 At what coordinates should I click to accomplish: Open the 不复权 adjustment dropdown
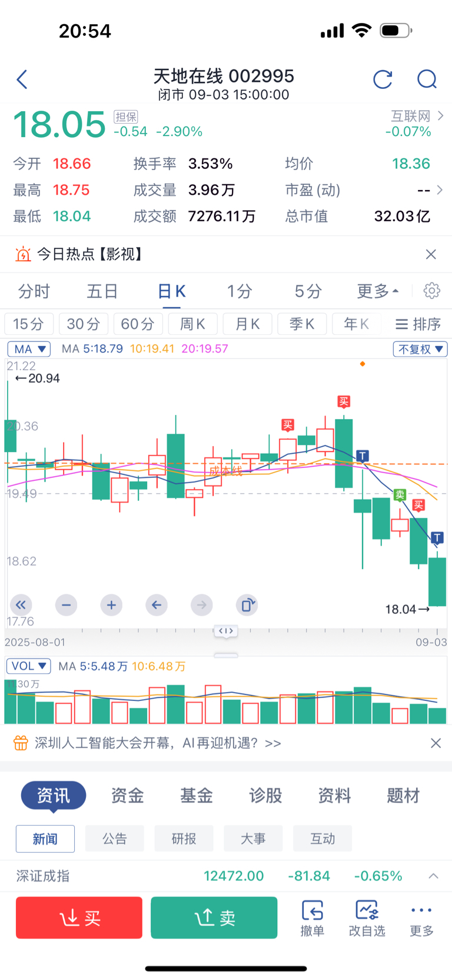[x=420, y=349]
